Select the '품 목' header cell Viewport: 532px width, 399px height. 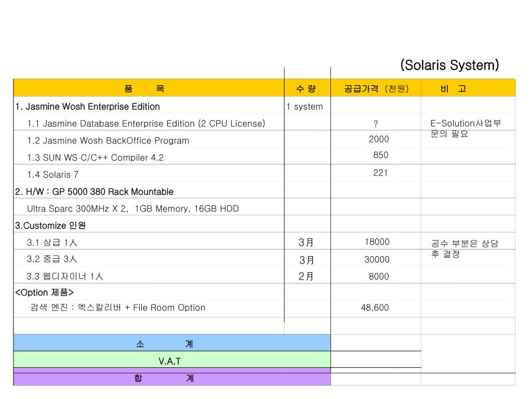coord(149,88)
